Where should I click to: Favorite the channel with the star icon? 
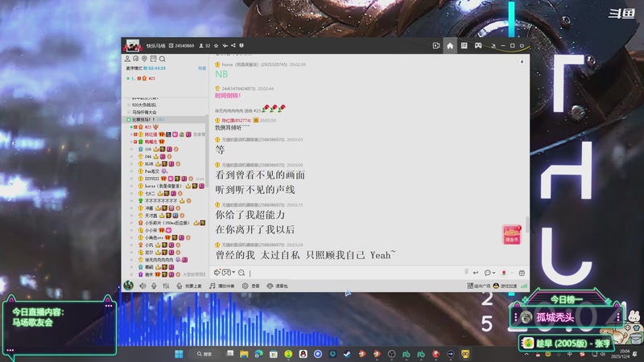[217, 46]
